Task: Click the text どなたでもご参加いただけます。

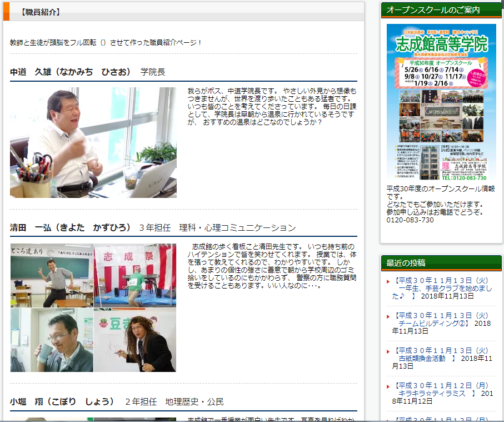Action: tap(435, 205)
